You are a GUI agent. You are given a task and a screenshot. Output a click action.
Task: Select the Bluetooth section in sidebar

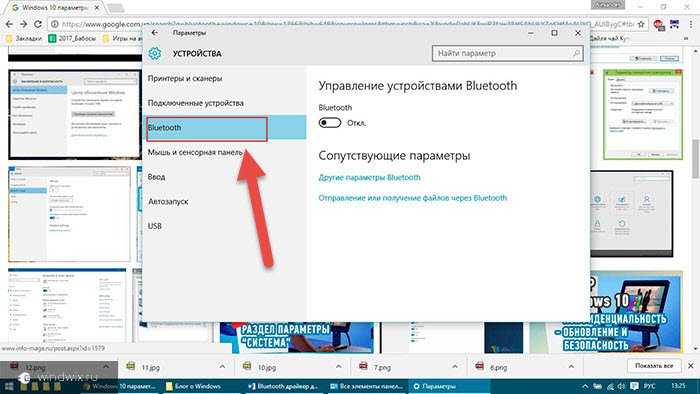(225, 128)
